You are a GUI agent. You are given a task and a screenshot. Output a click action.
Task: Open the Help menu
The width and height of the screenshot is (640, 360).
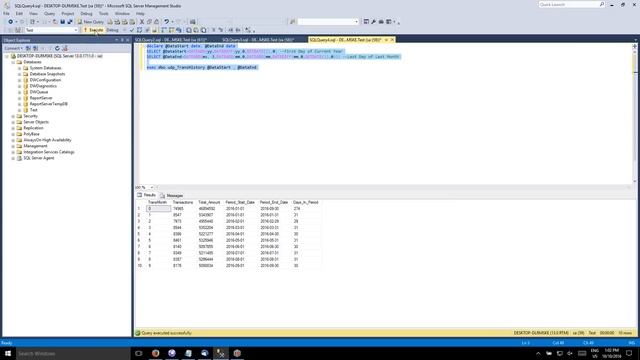[x=140, y=13]
